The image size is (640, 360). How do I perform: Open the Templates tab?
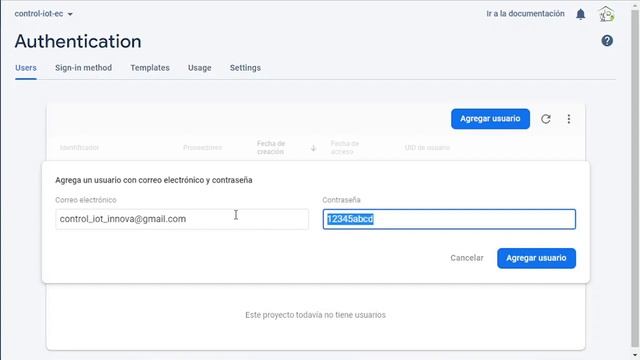[x=150, y=68]
